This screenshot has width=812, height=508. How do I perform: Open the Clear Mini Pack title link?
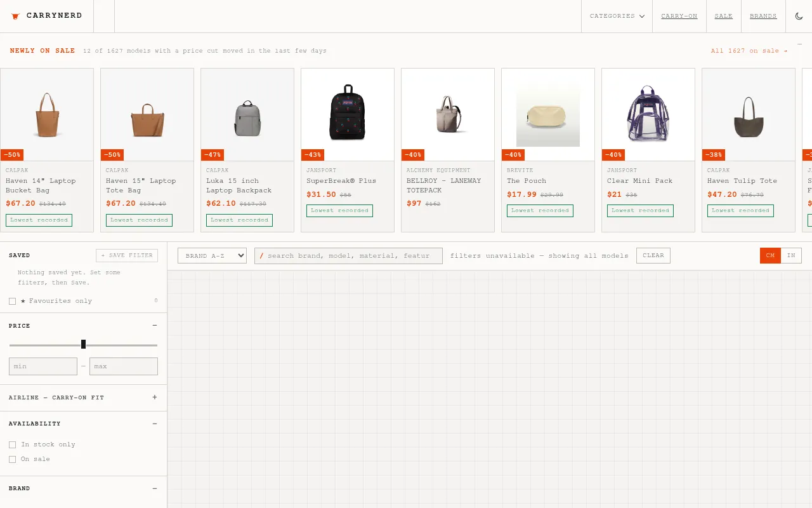(x=639, y=181)
